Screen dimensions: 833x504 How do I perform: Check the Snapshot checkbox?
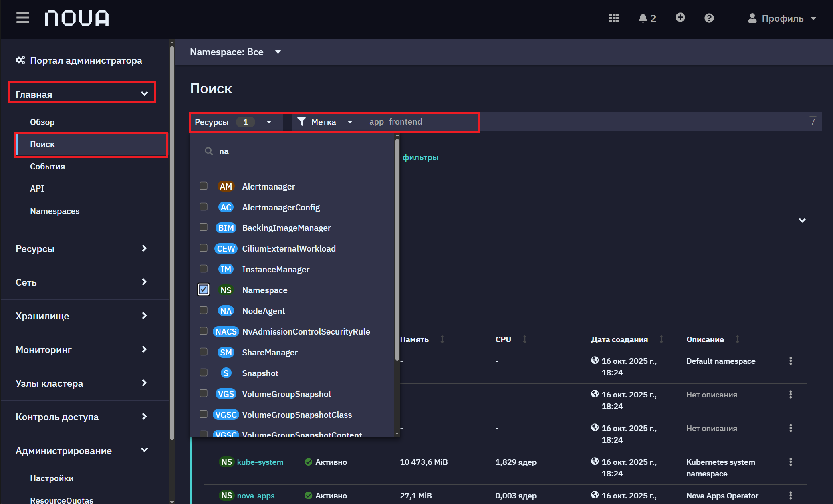(204, 373)
